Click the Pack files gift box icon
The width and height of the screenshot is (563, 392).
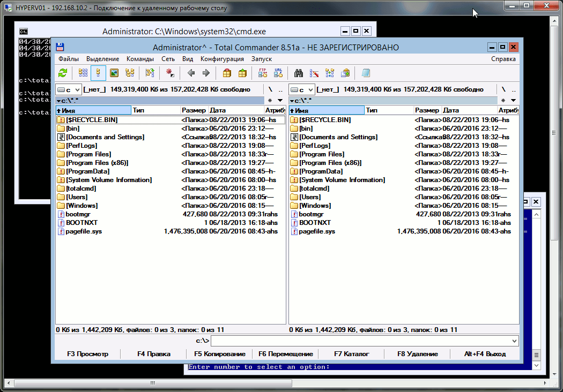click(227, 73)
